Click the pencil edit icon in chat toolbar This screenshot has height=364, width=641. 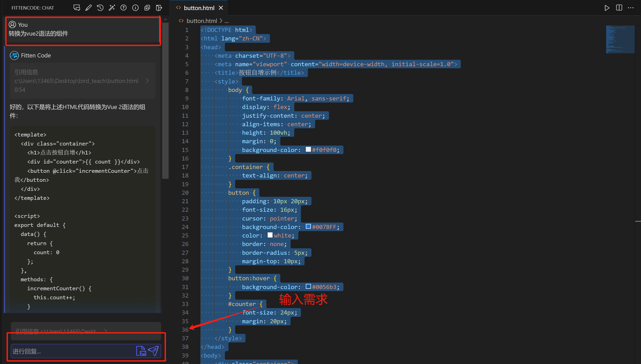pos(88,8)
